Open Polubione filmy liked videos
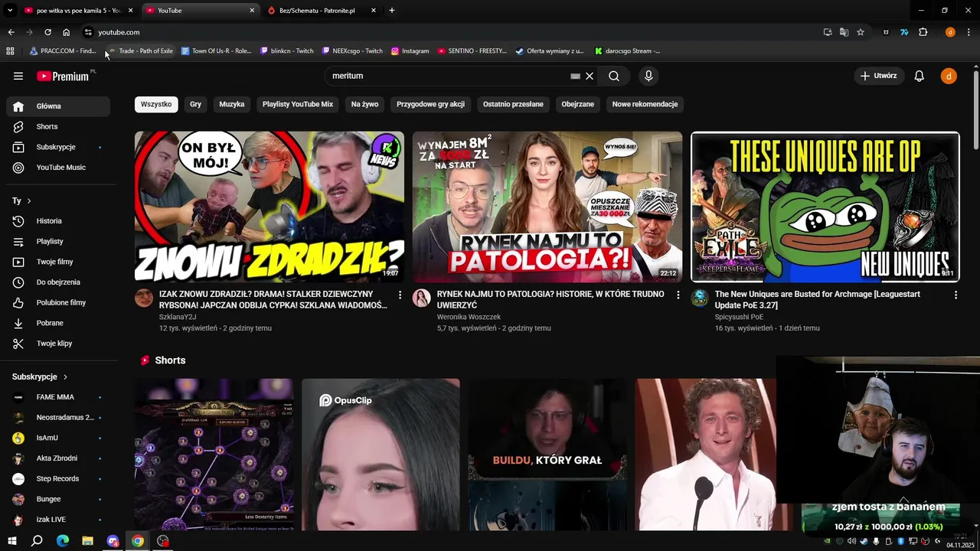 click(58, 302)
